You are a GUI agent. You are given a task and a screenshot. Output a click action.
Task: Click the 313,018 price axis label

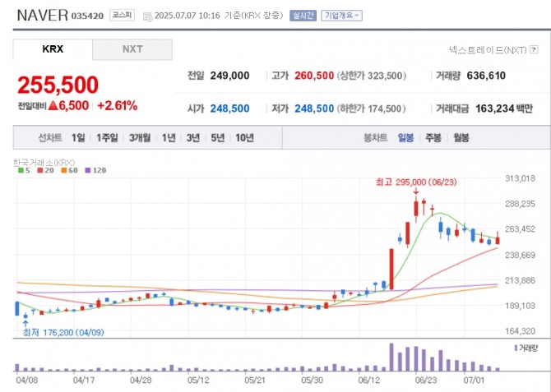point(520,178)
